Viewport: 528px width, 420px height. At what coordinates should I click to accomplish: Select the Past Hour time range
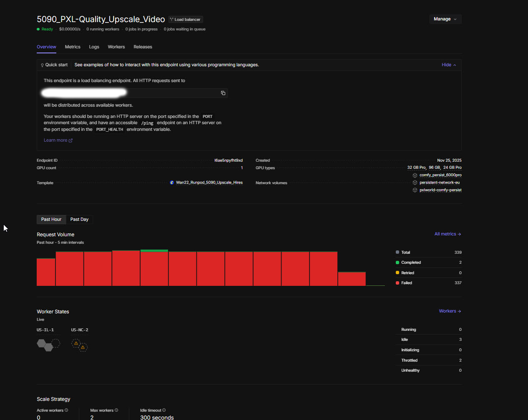pos(51,219)
